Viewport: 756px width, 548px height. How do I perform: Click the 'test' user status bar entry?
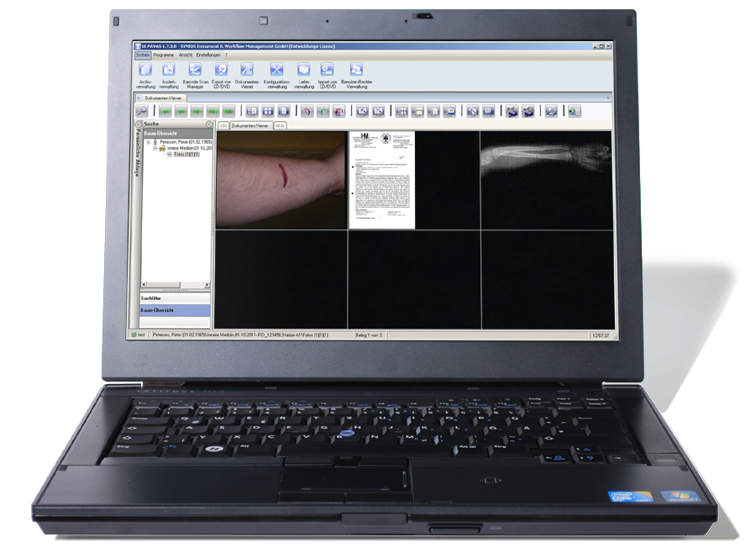tap(139, 335)
